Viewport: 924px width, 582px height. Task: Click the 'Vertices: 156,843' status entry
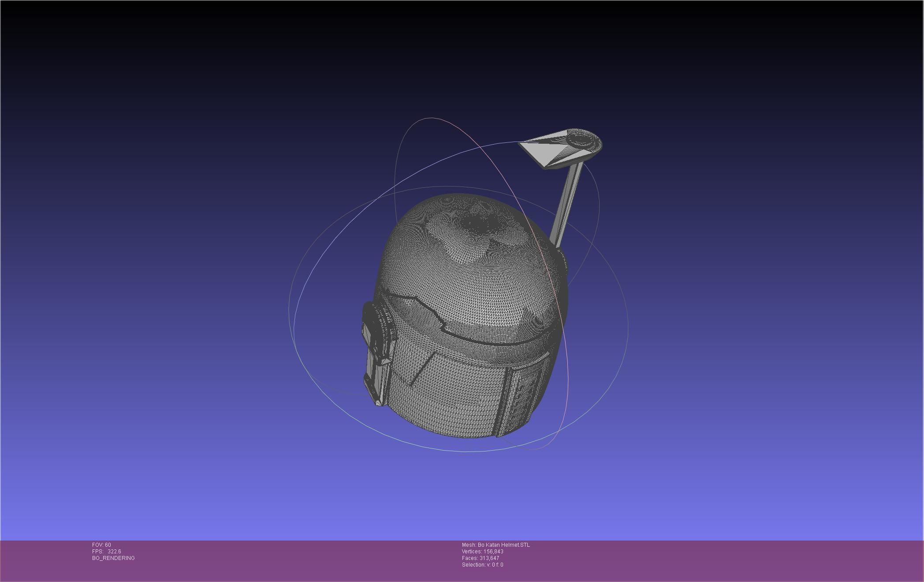coord(483,552)
